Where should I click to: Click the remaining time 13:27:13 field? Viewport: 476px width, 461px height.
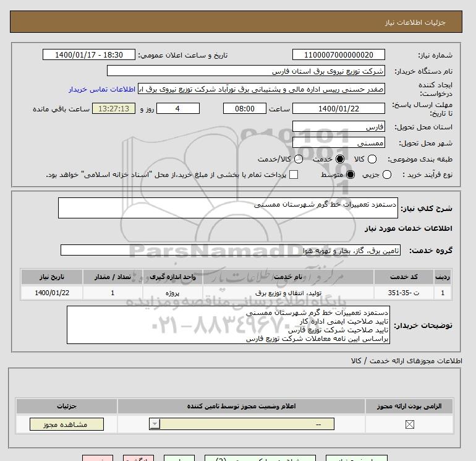point(114,108)
